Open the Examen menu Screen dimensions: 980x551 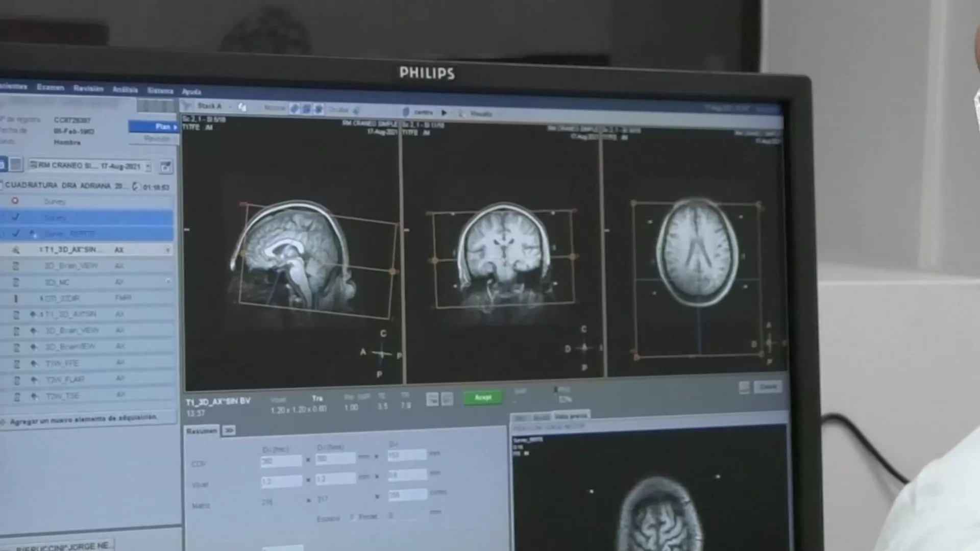51,87
